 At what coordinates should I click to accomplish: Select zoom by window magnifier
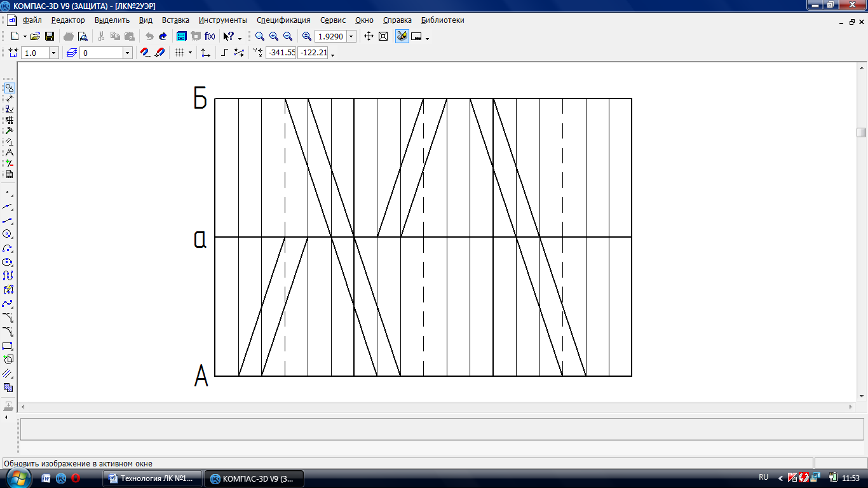pyautogui.click(x=260, y=36)
